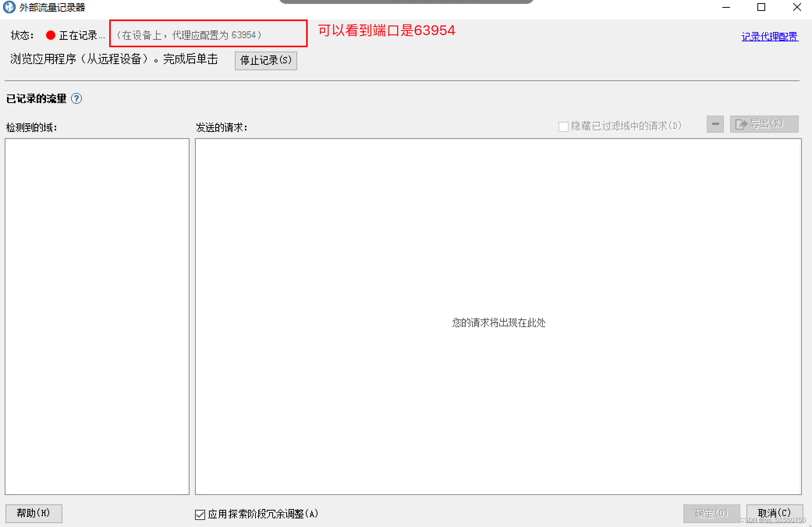The height and width of the screenshot is (527, 812).
Task: Click the 帮助(H) button
Action: point(34,513)
